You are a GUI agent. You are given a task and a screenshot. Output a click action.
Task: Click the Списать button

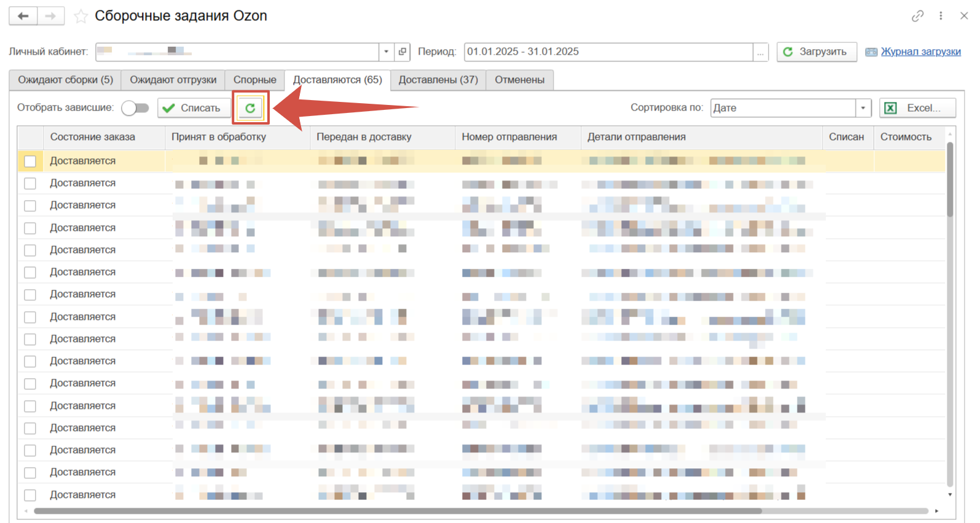(x=194, y=108)
